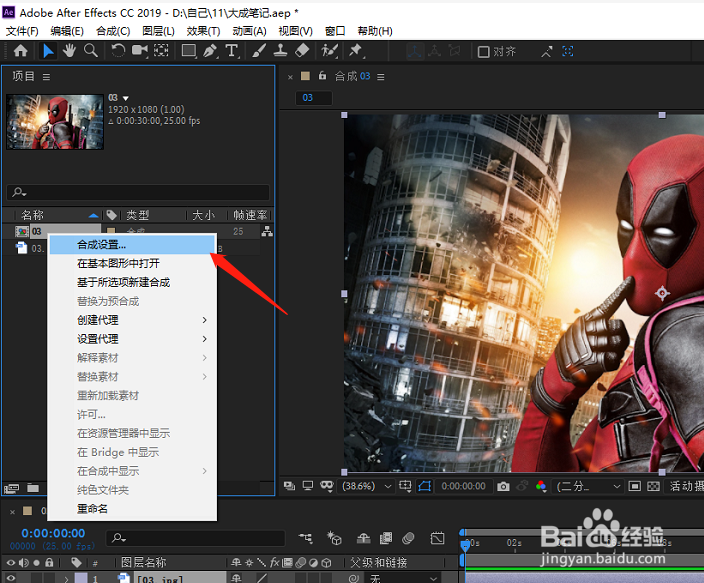
Task: Open the show channel RGB color icon
Action: pyautogui.click(x=541, y=486)
